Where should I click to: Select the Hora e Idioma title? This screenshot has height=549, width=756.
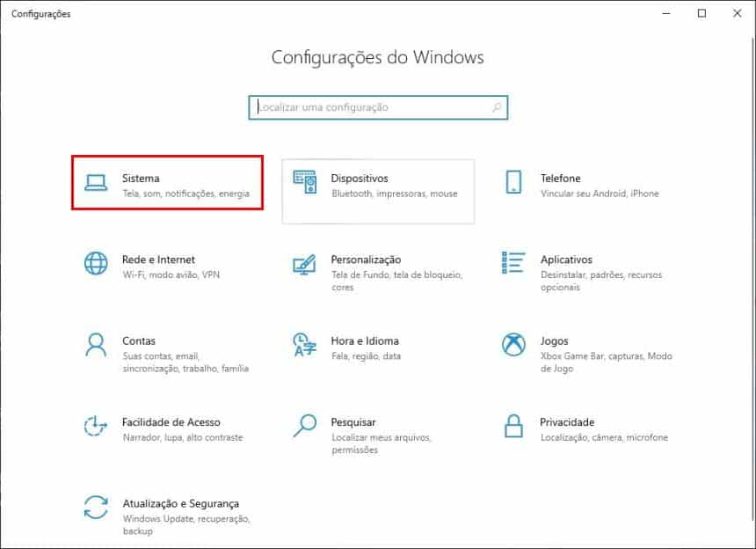coord(365,340)
